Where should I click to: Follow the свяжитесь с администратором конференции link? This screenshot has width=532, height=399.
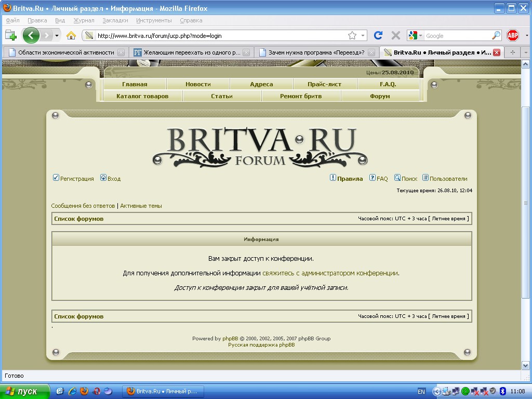[x=330, y=273]
